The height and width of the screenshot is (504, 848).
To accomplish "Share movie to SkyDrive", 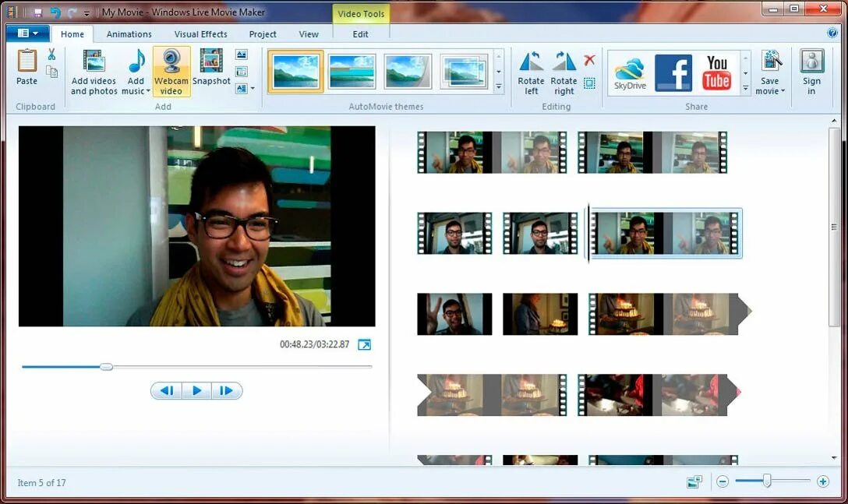I will [x=630, y=72].
